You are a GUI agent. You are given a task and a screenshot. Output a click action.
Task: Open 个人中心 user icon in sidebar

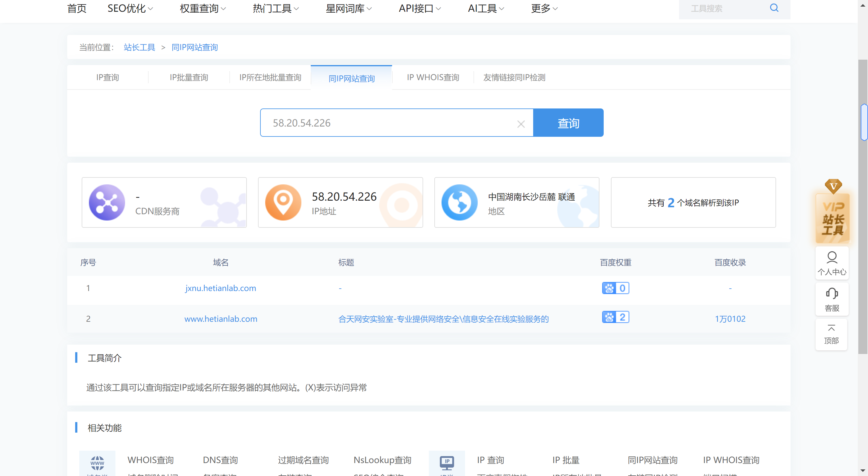coord(832,258)
